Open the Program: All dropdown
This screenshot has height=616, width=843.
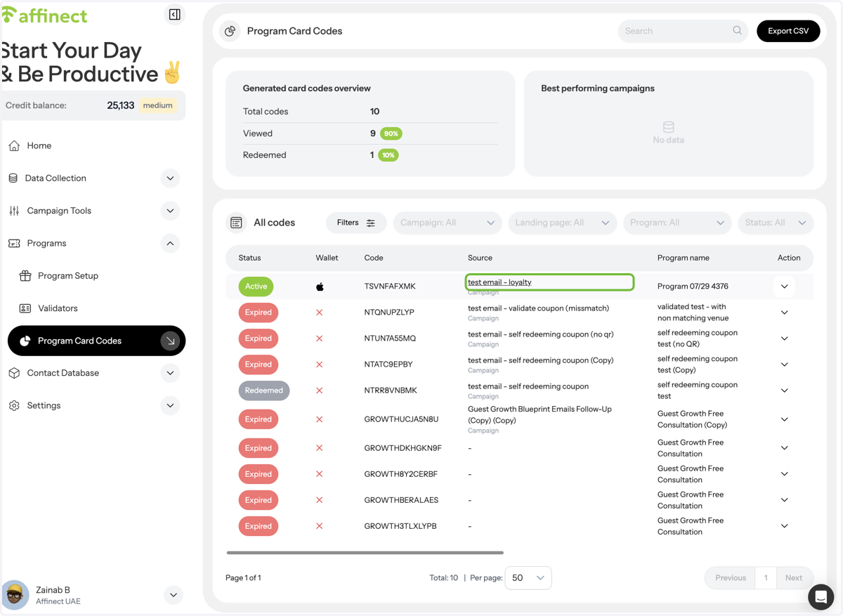click(x=677, y=223)
